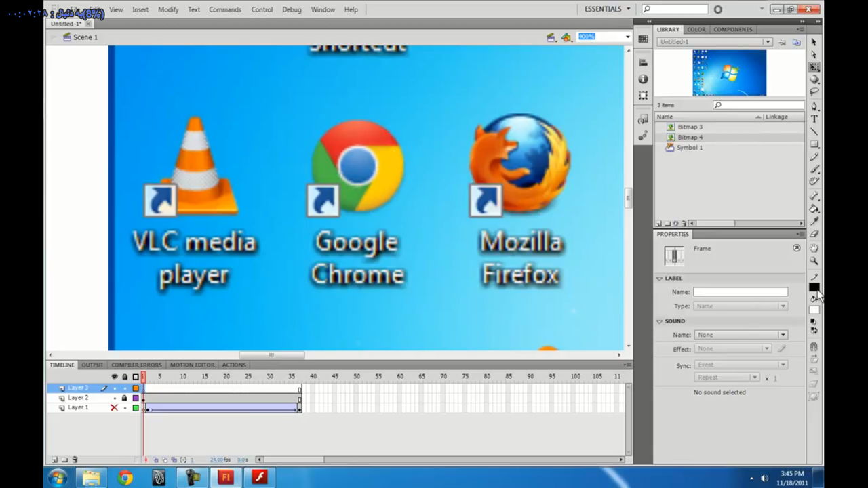Viewport: 868px width, 488px height.
Task: Select the Bone tool
Action: coord(814,196)
